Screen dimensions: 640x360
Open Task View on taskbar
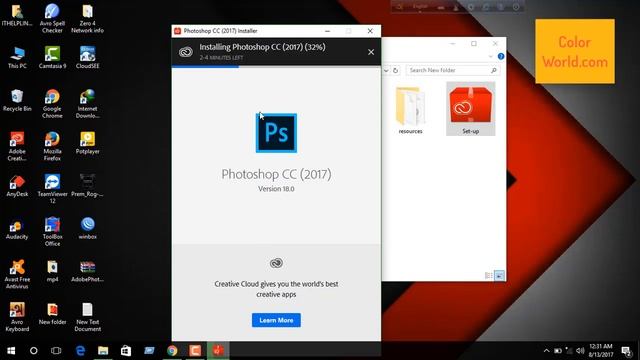click(x=56, y=351)
